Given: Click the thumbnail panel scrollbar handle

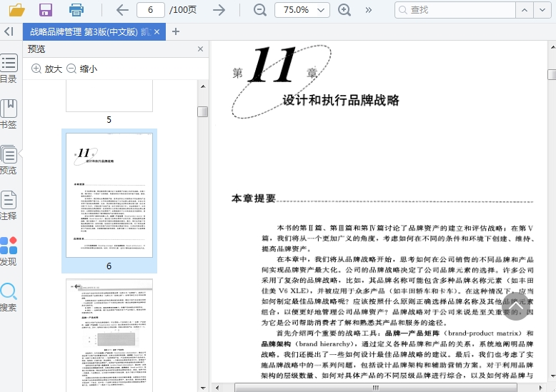Looking at the screenshot, I should coord(202,111).
